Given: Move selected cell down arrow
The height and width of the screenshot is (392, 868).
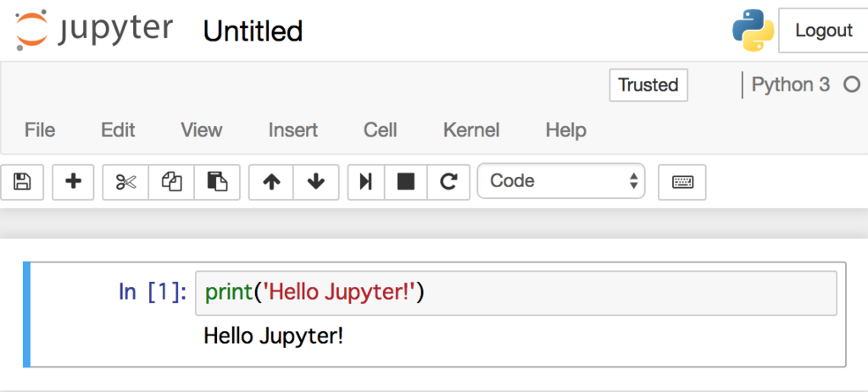Looking at the screenshot, I should (x=316, y=181).
